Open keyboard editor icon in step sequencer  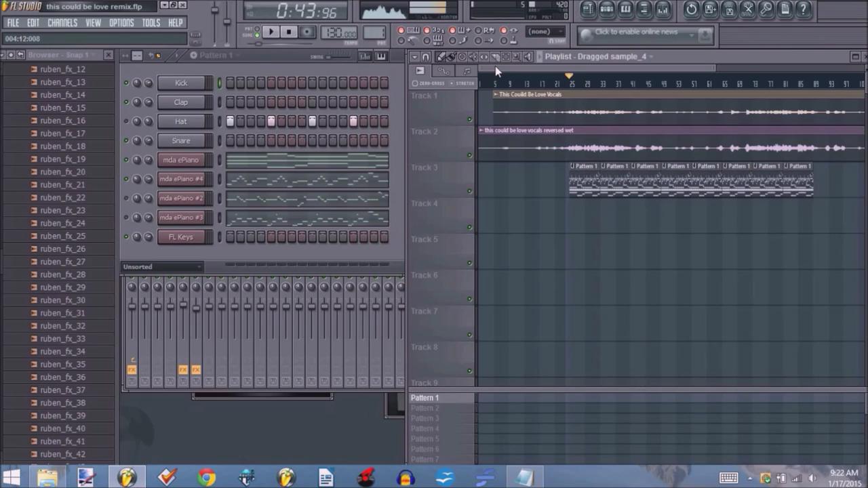381,56
